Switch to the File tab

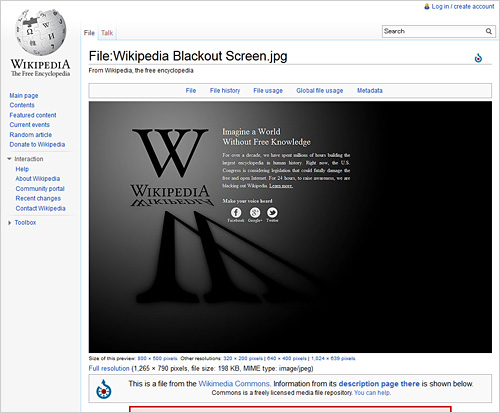coord(89,33)
